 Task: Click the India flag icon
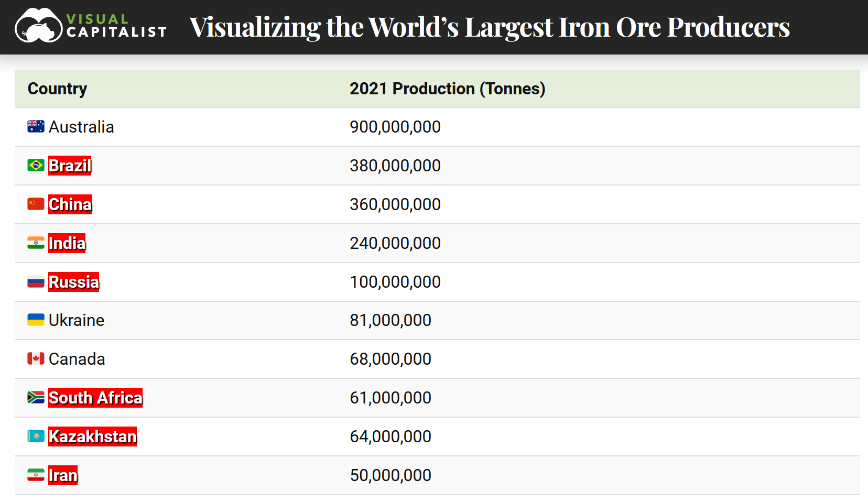(x=36, y=243)
